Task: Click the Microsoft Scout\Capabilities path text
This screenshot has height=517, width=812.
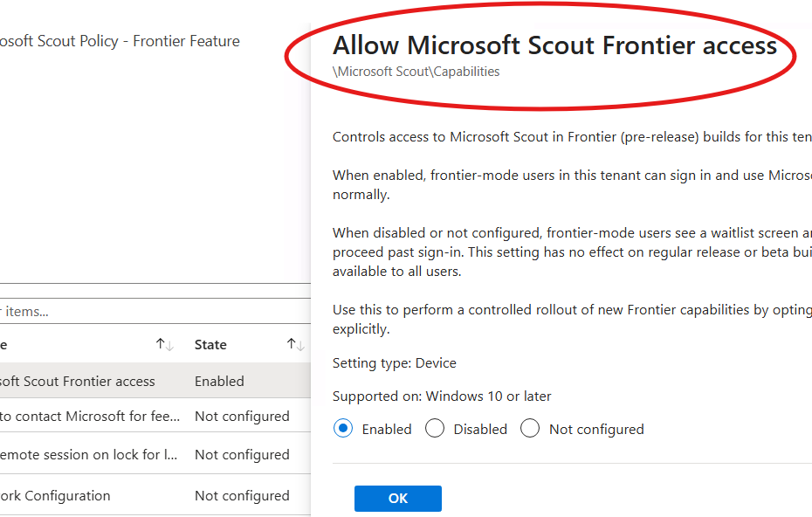Action: point(416,72)
